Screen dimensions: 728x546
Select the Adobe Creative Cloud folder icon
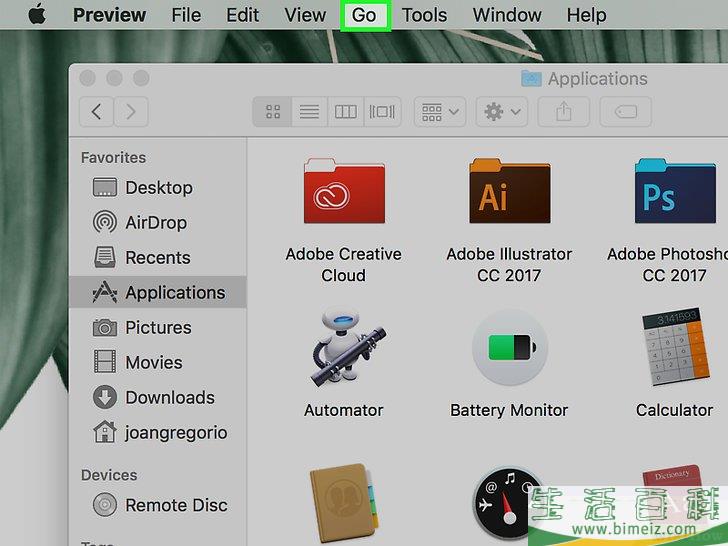(x=344, y=191)
